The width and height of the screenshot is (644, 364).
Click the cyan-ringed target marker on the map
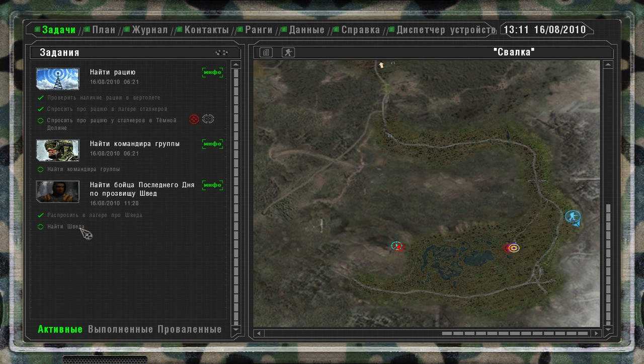397,246
